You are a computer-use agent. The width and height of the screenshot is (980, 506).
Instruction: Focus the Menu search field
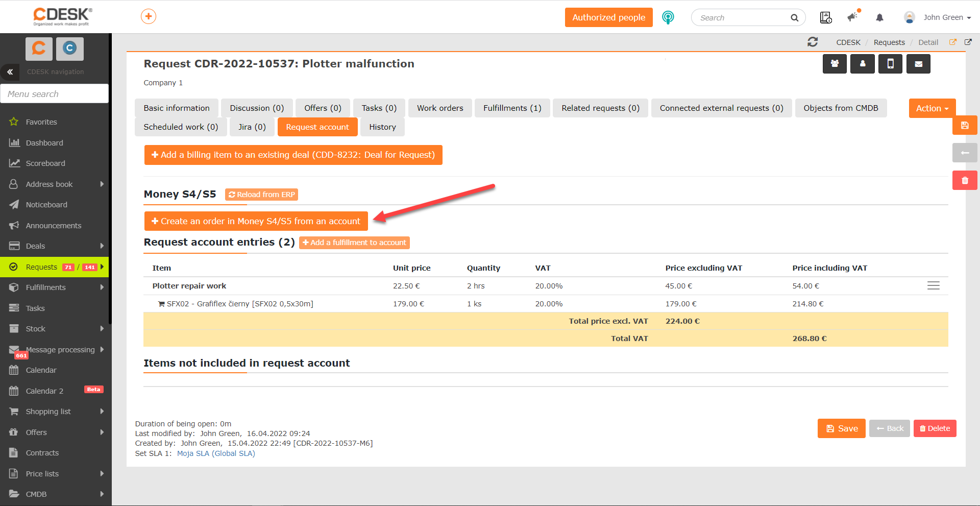click(55, 94)
